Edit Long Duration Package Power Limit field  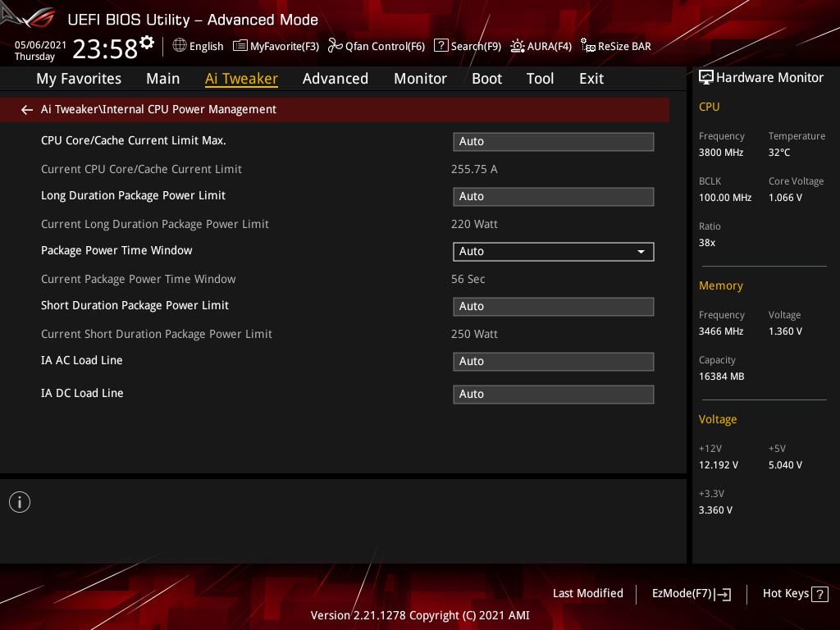(x=554, y=197)
